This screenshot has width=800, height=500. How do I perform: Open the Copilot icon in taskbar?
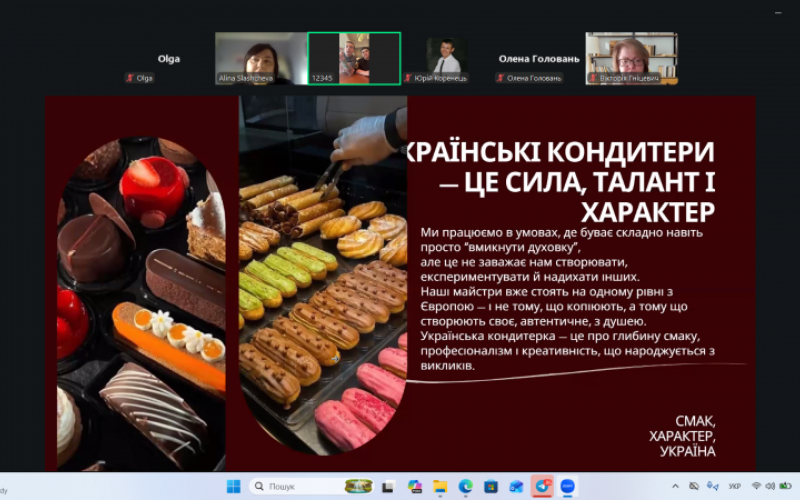pos(415,486)
